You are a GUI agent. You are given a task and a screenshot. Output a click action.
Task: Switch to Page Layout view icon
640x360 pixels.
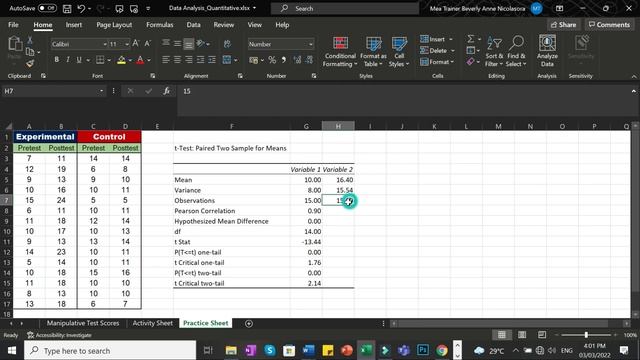click(x=522, y=335)
